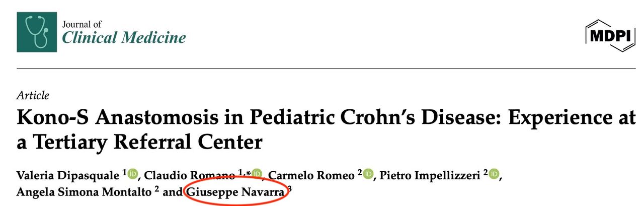Select author Valeria Dipasquale

[x=68, y=176]
